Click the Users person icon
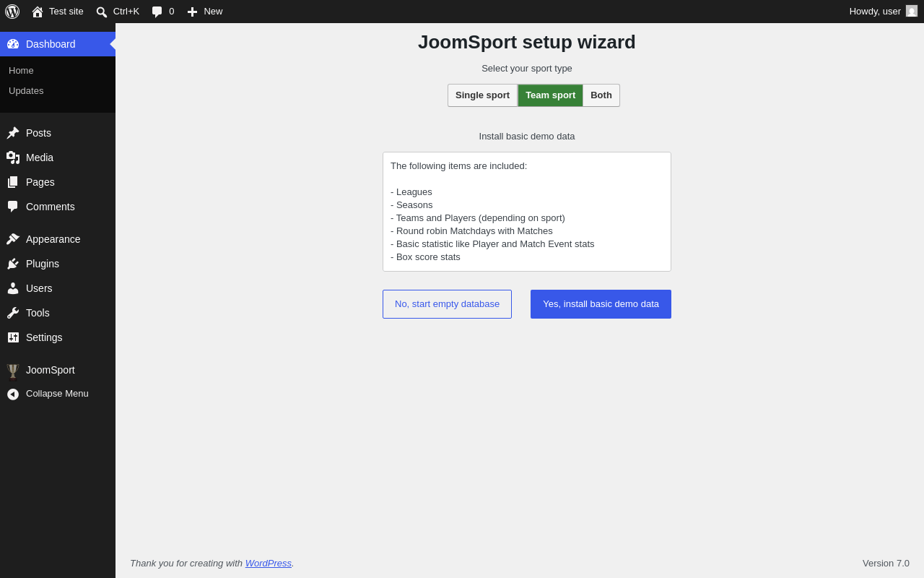The height and width of the screenshot is (578, 924). coord(13,288)
